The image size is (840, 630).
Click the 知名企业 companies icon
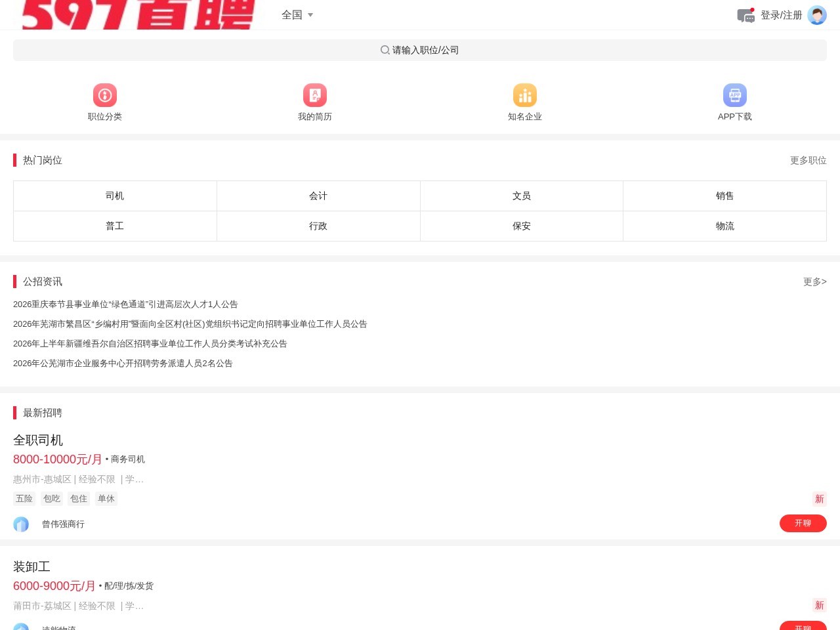tap(525, 95)
